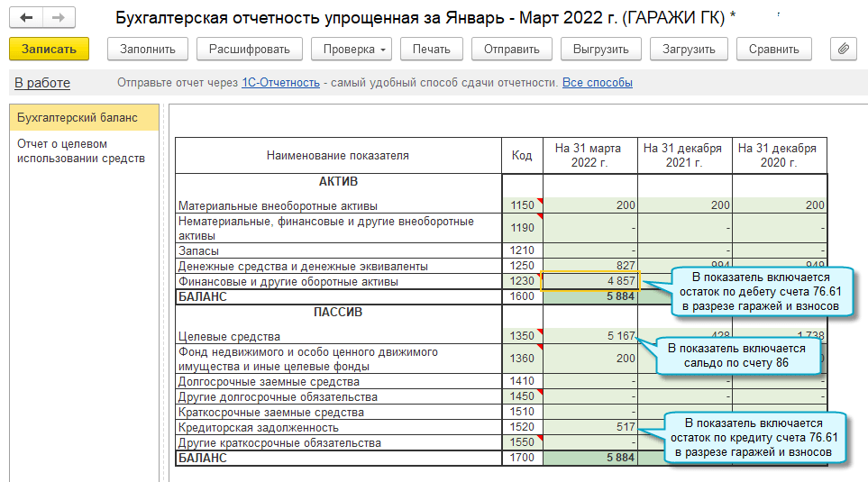Click 'Кредиторская задолженность' row label

click(x=258, y=428)
